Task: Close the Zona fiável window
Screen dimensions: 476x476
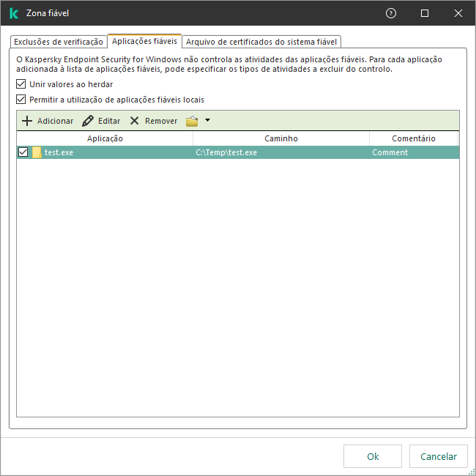Action: click(x=458, y=13)
